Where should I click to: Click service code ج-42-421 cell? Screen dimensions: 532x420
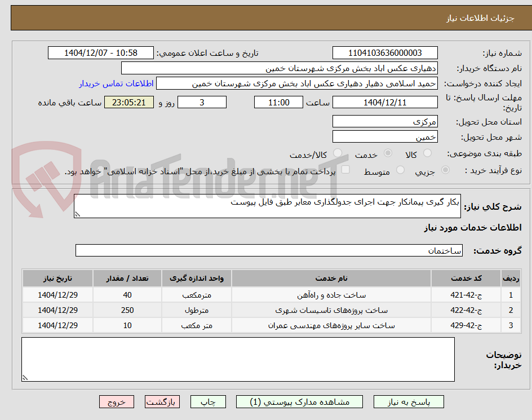[466, 295]
